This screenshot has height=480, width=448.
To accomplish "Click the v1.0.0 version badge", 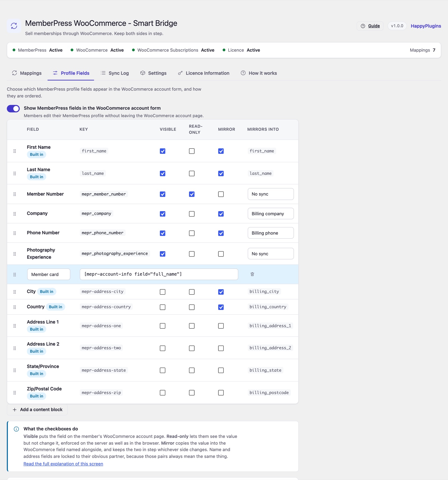I will 397,26.
